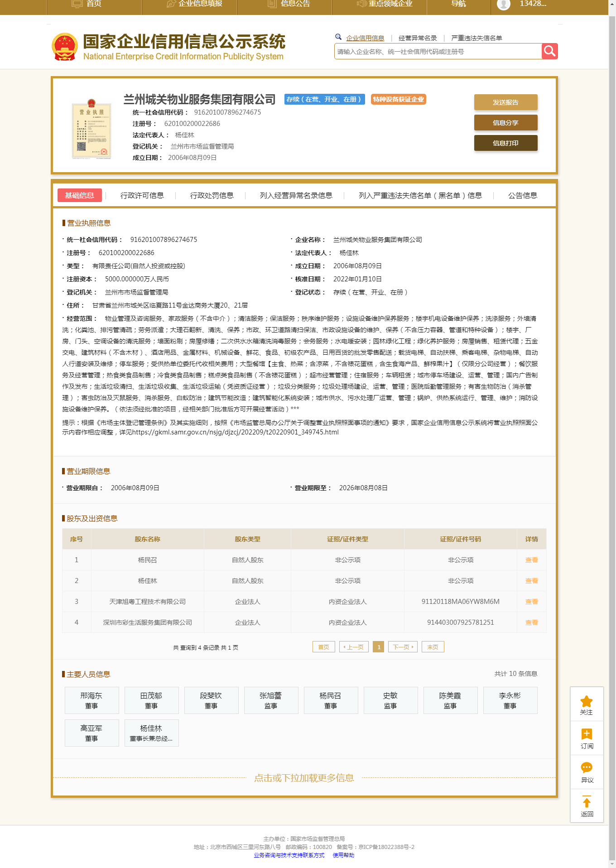Click page number 1 in pagination
Viewport: 616px width, 868px height.
379,647
